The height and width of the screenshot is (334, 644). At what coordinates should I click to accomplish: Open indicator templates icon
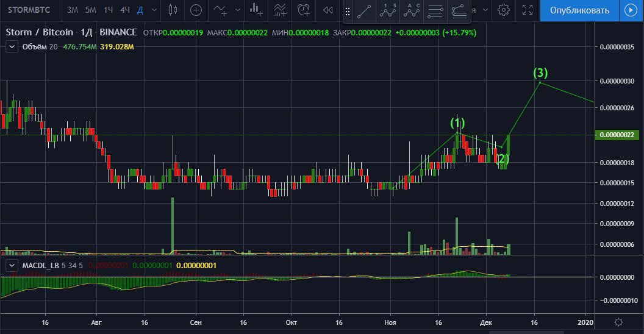coord(280,10)
